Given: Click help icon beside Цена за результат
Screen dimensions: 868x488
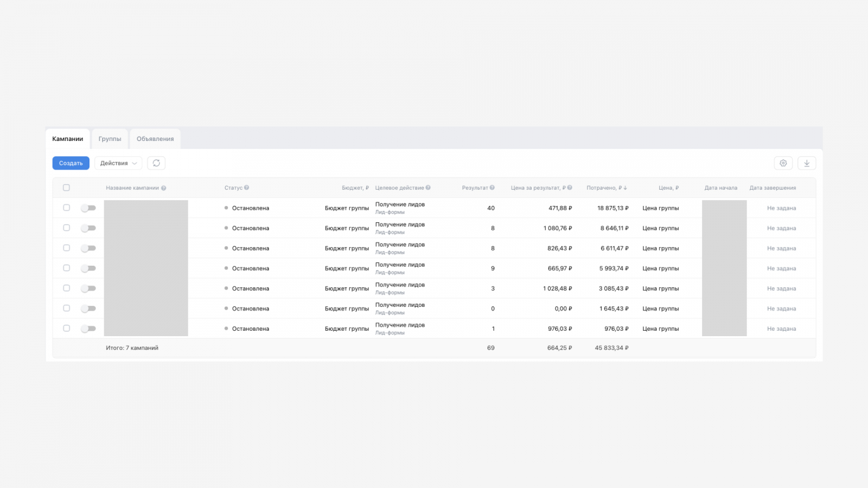Looking at the screenshot, I should (x=570, y=188).
